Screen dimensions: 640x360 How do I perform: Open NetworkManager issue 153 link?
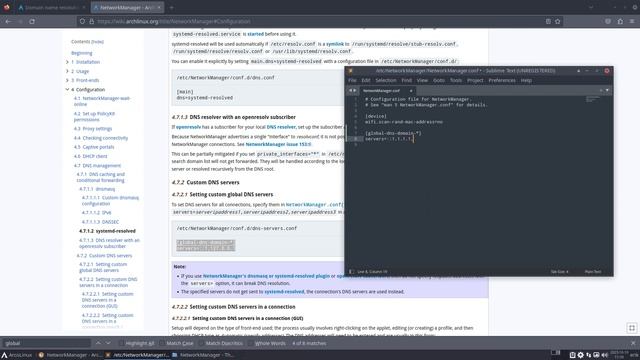coord(278,144)
